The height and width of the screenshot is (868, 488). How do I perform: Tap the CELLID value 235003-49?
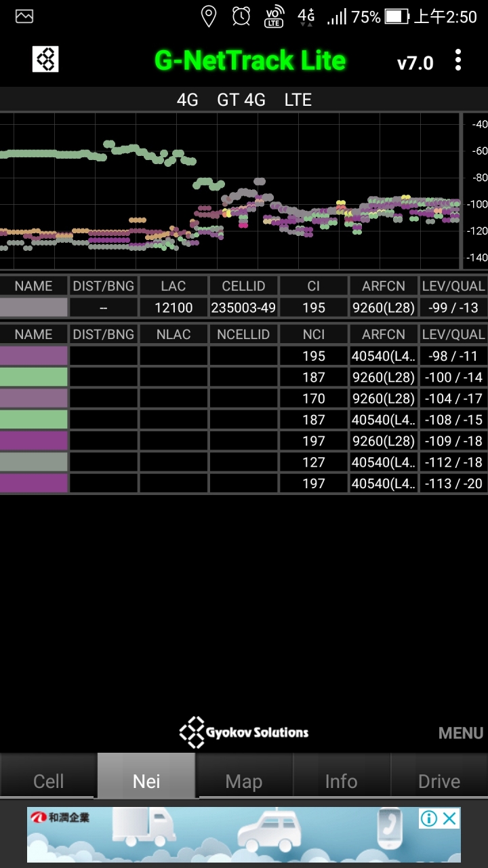(x=243, y=307)
